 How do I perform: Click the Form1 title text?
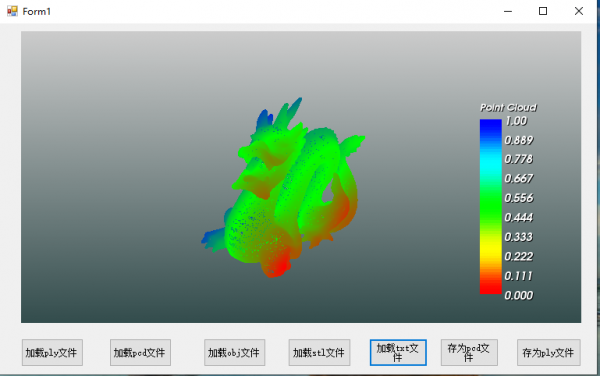(36, 11)
